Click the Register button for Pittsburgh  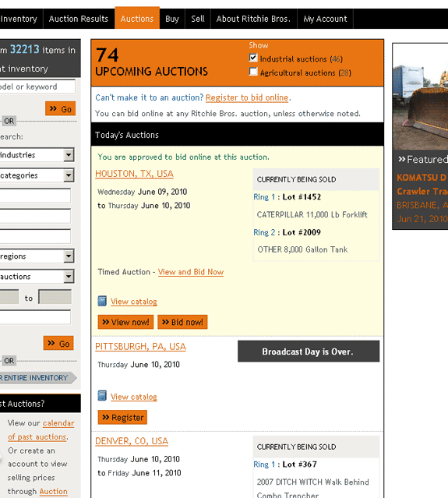coord(122,417)
